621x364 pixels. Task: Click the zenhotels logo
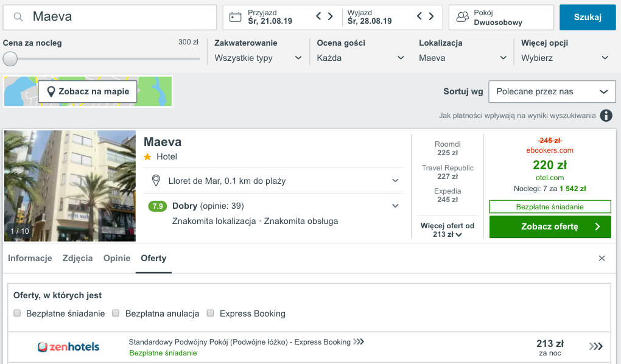click(x=69, y=347)
